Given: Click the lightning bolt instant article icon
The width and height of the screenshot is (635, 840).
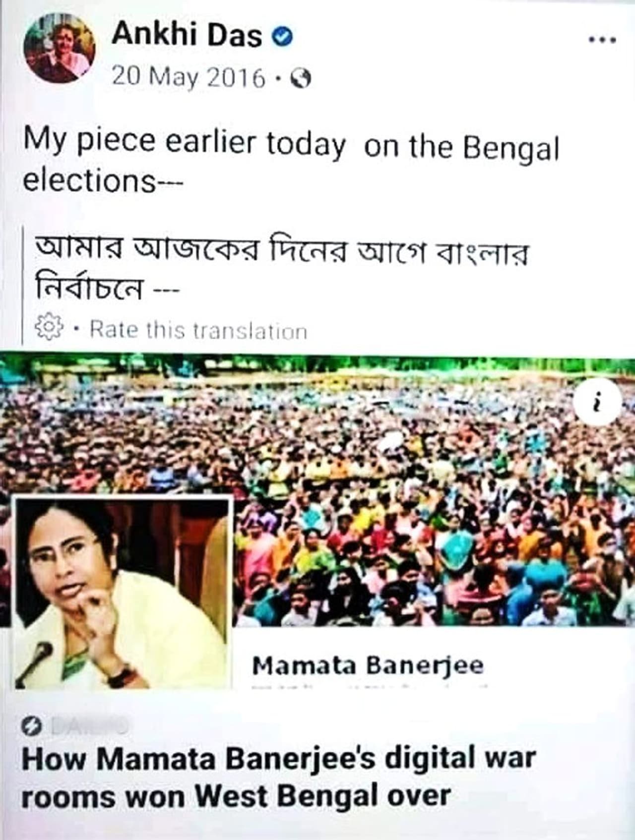Looking at the screenshot, I should point(31,727).
